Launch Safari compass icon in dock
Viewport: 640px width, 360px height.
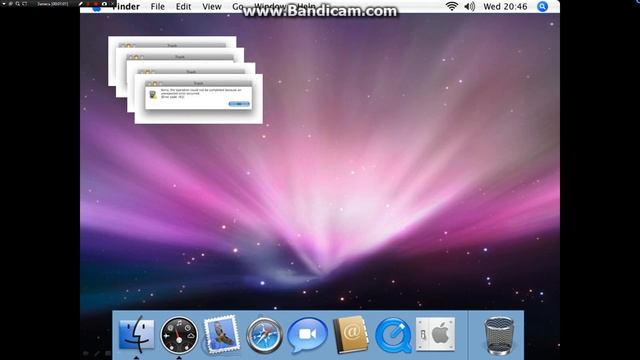pyautogui.click(x=264, y=336)
